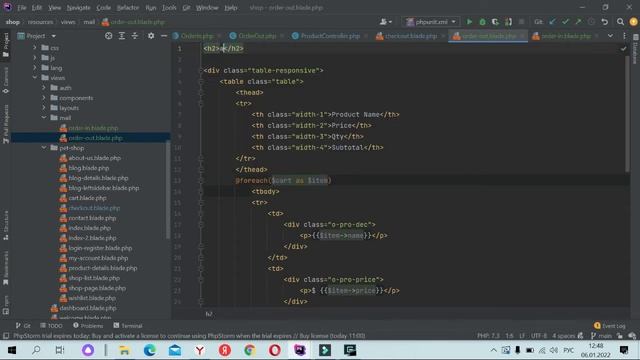Screen dimensions: 640x360
Task: Open Opera browser from taskbar
Action: (x=275, y=350)
